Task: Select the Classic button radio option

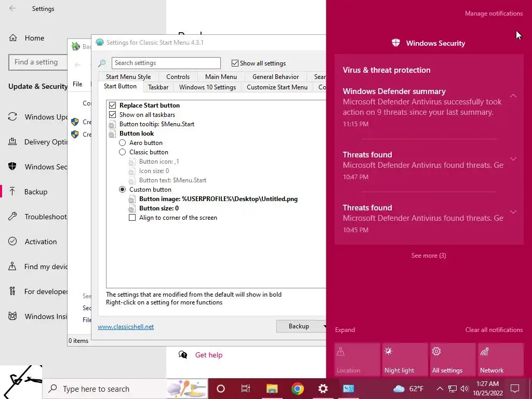Action: [122, 152]
